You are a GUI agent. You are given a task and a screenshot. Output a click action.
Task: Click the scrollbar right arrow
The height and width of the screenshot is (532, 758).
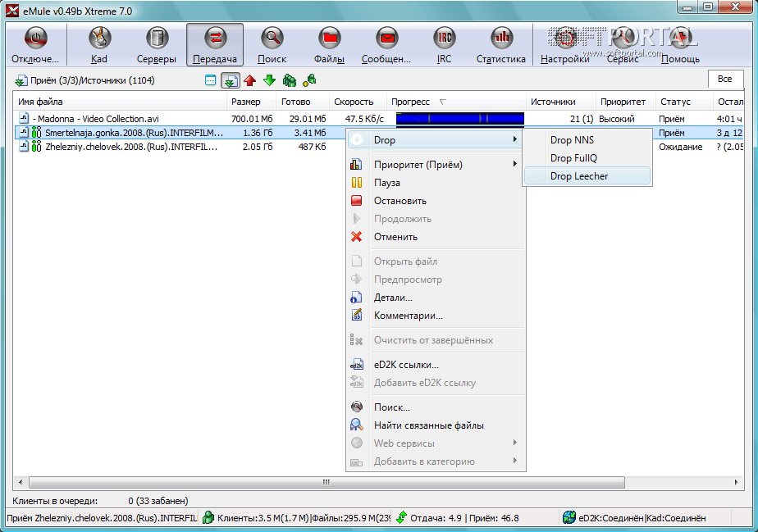(736, 482)
